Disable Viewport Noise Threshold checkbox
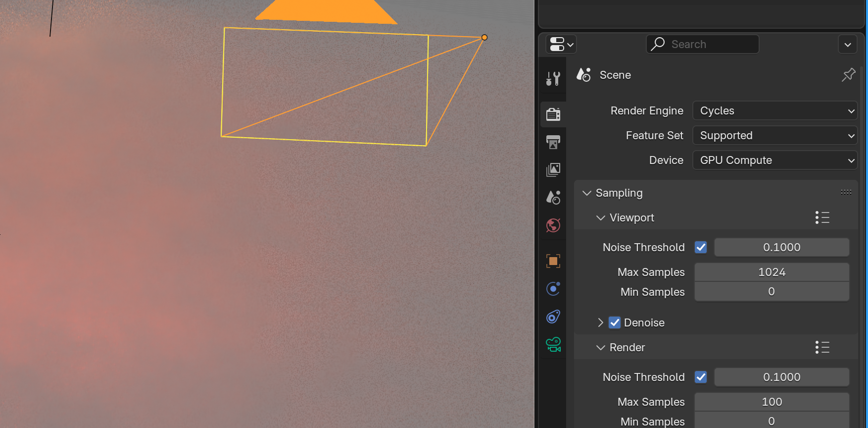 click(701, 247)
